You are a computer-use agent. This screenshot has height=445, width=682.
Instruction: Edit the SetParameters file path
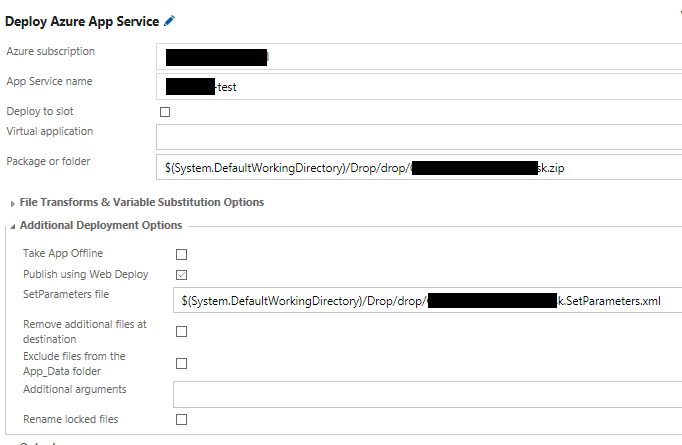428,300
